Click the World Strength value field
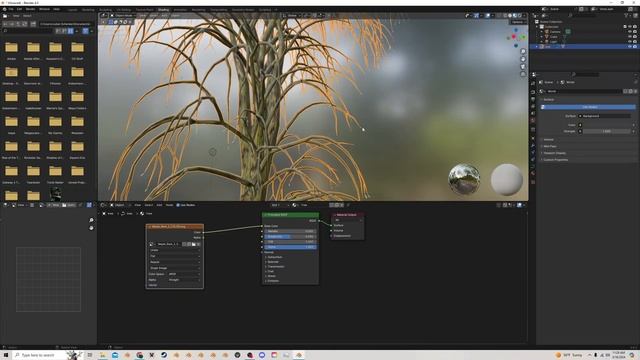Viewport: 640px width, 360px height. click(x=607, y=131)
